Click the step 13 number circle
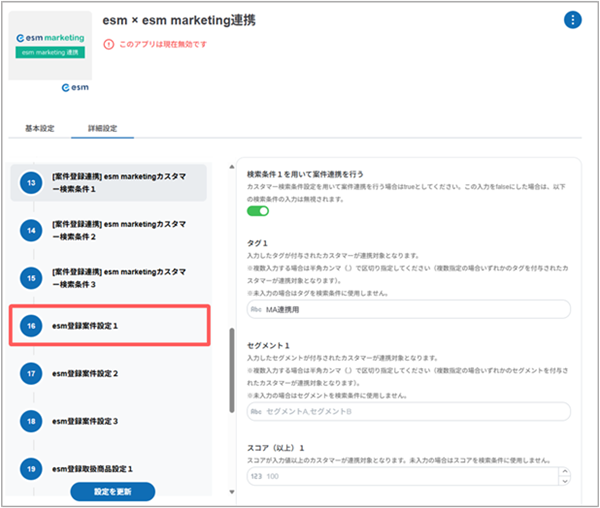 pos(32,182)
